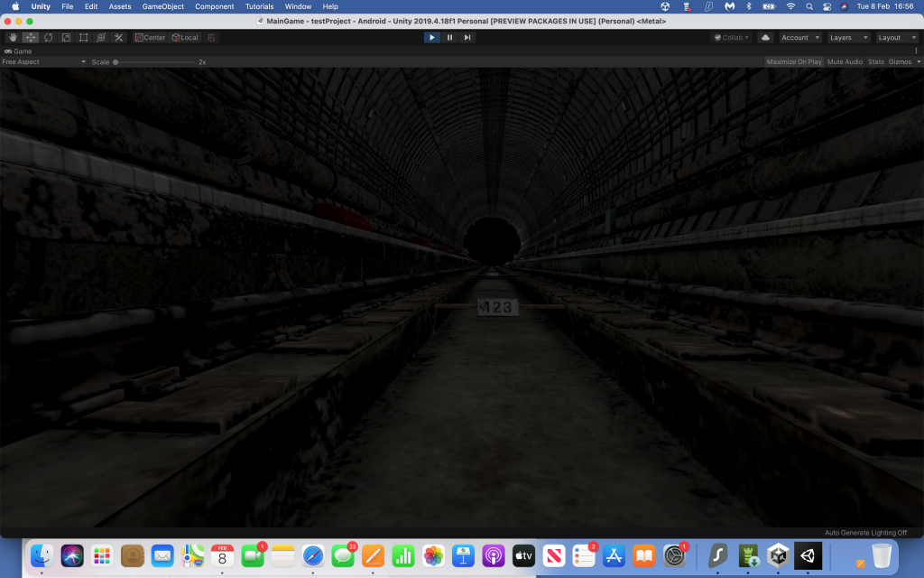Toggle Maximize On Play
This screenshot has width=924, height=578.
point(794,62)
